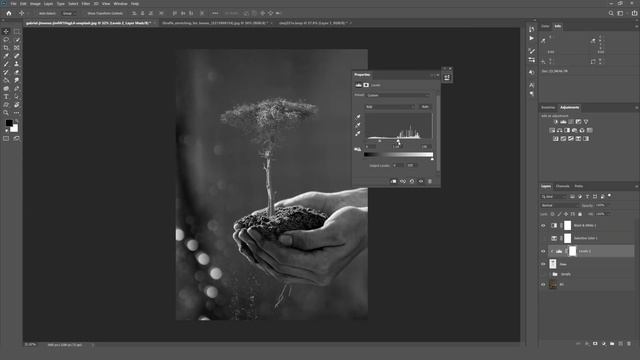
Task: Select the Zoom tool
Action: (x=6, y=113)
